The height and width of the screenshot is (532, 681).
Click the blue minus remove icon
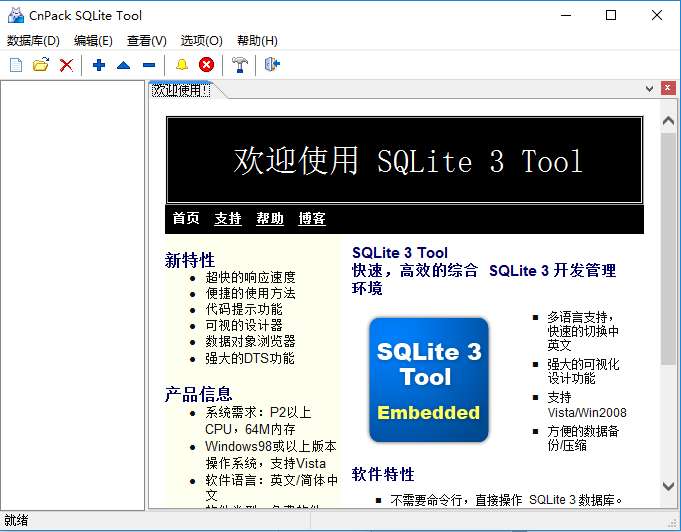(x=149, y=65)
